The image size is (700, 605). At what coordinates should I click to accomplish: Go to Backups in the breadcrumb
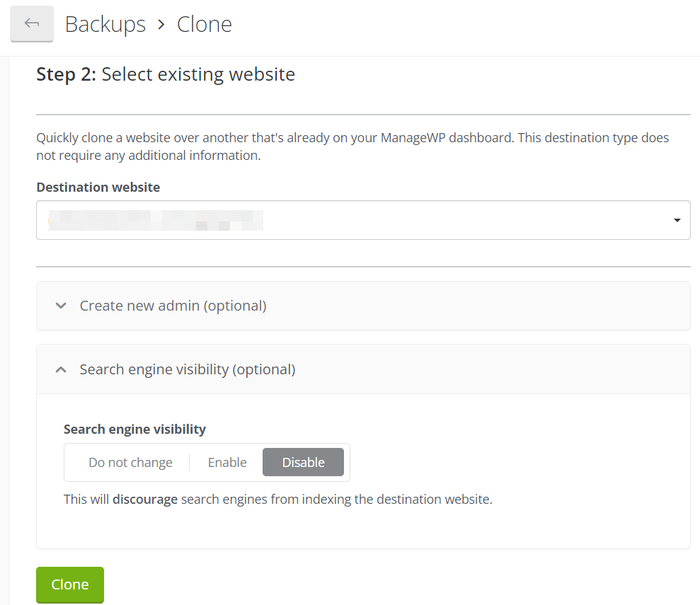[x=105, y=24]
